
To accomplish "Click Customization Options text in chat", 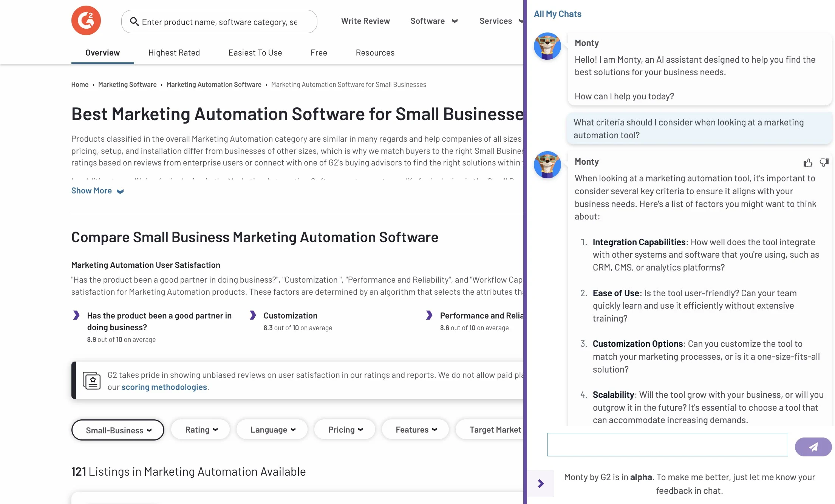I will 638,343.
